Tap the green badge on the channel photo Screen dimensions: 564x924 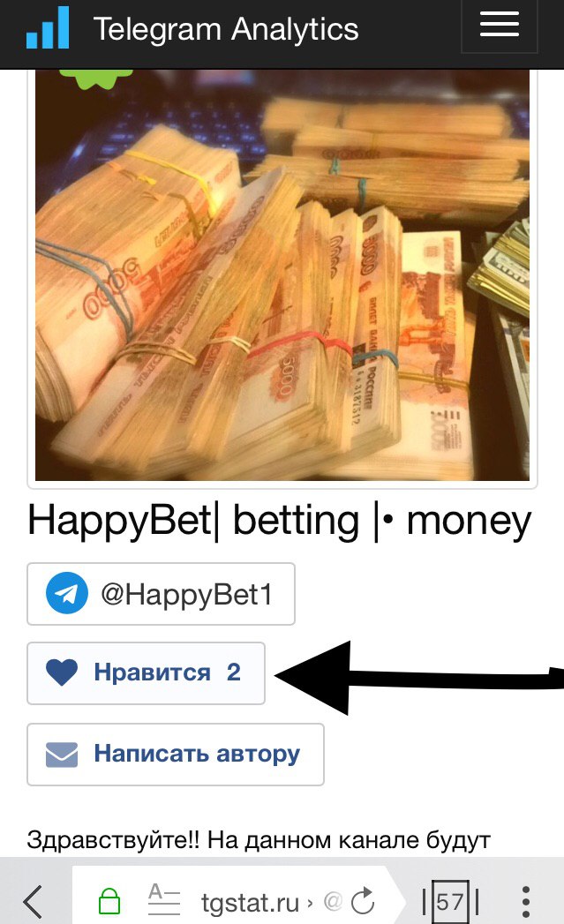(96, 79)
